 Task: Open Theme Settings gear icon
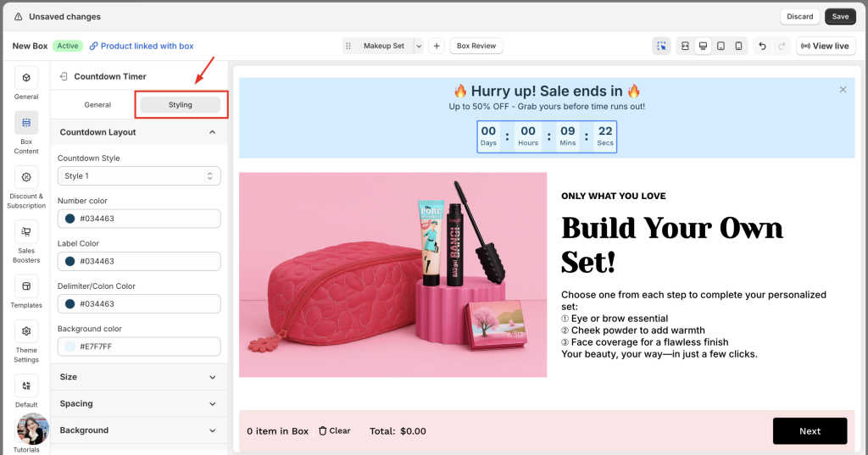26,332
